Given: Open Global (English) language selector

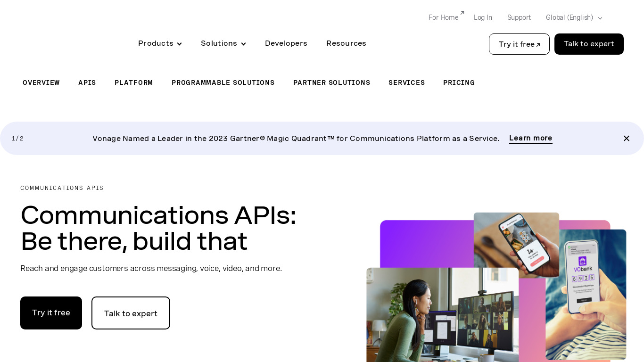Looking at the screenshot, I should [x=574, y=17].
